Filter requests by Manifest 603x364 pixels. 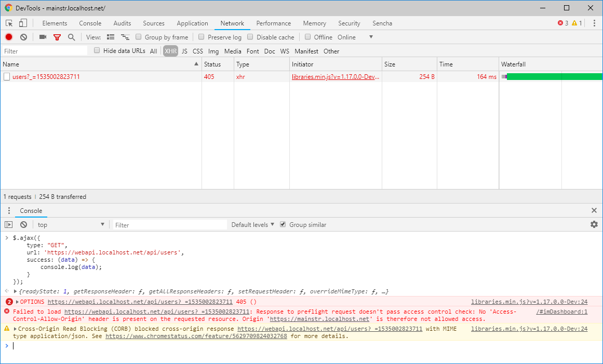coord(306,51)
